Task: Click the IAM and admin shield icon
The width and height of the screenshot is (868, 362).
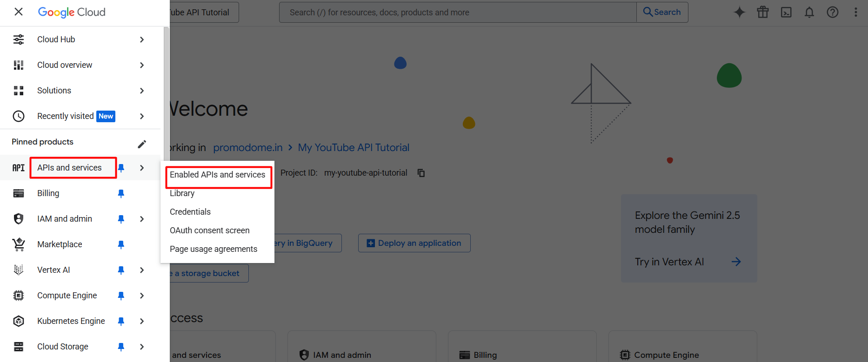Action: [x=19, y=219]
